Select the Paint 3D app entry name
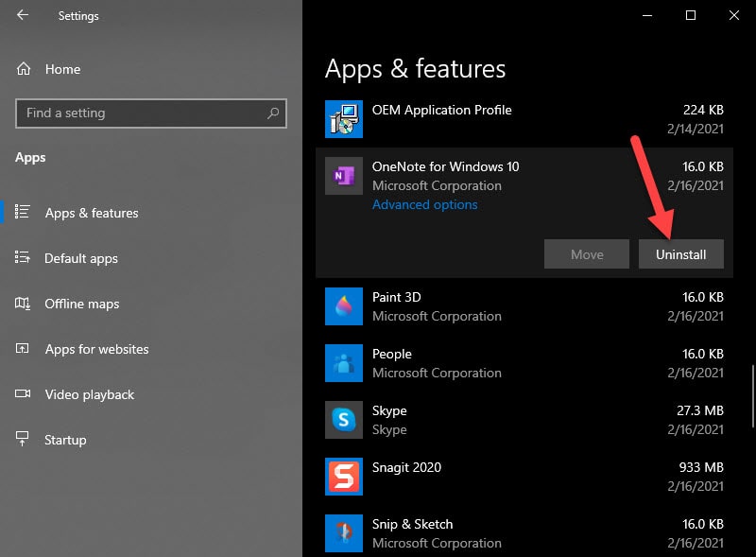Screen dimensions: 756x557 coord(396,297)
